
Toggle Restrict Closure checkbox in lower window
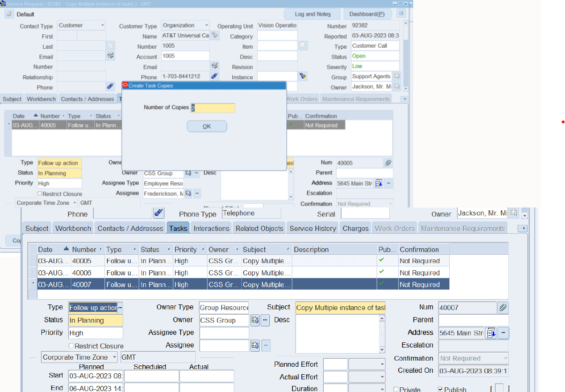(x=71, y=346)
